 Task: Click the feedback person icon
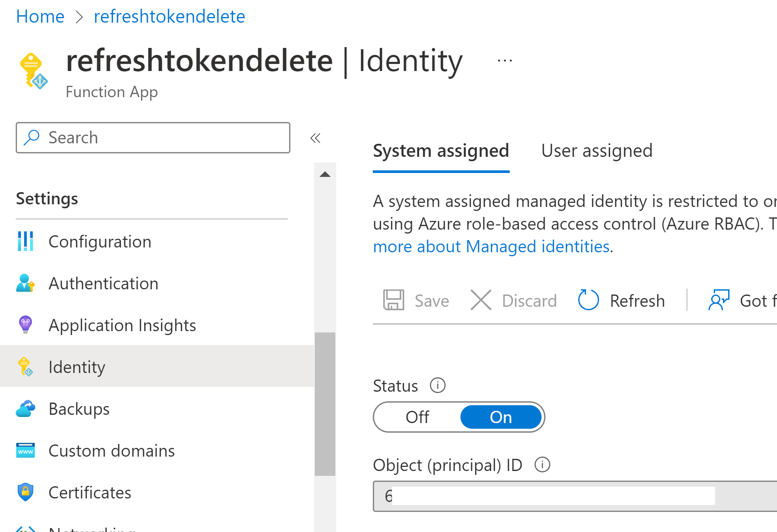(719, 300)
